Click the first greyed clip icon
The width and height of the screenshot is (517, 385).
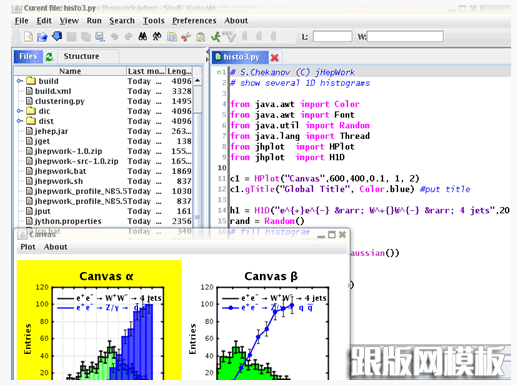(244, 36)
